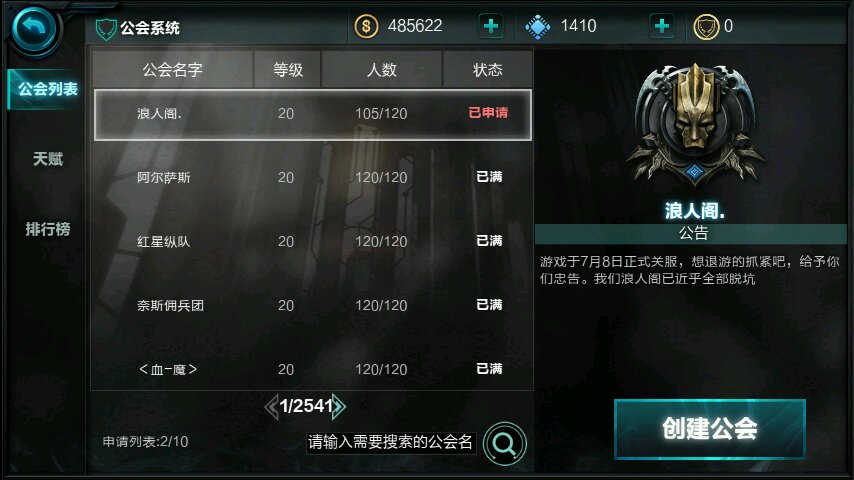Image resolution: width=854 pixels, height=480 pixels.
Task: Go to next guild list page
Action: pos(339,406)
